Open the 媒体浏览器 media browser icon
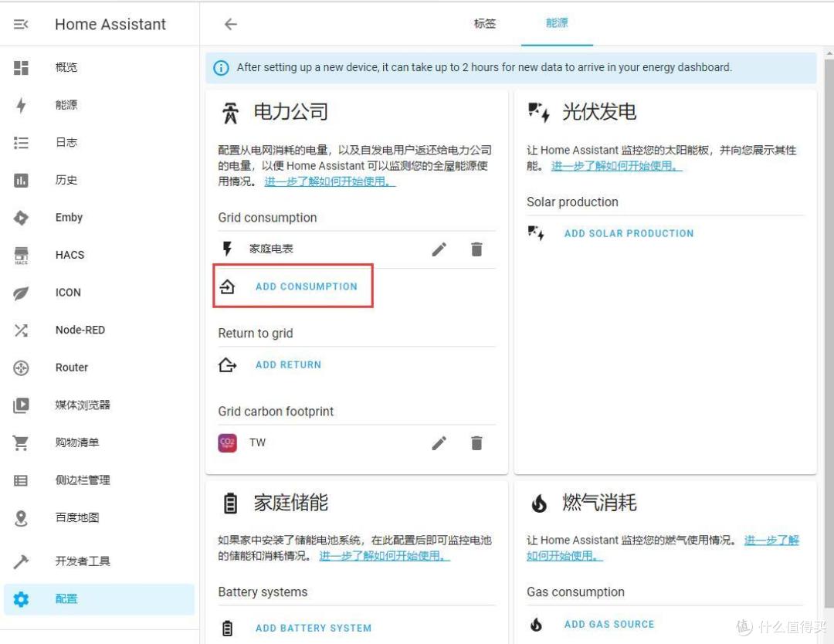 point(21,405)
